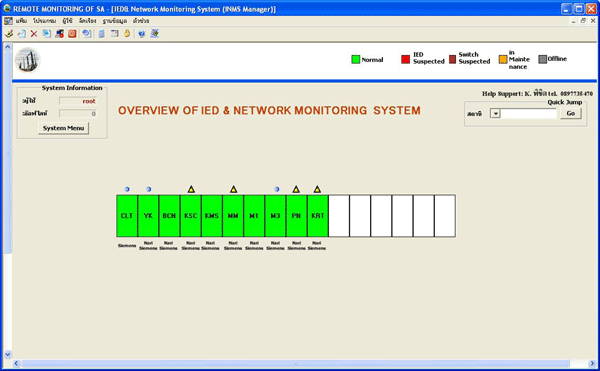
Task: Click the System Menu button
Action: click(64, 128)
